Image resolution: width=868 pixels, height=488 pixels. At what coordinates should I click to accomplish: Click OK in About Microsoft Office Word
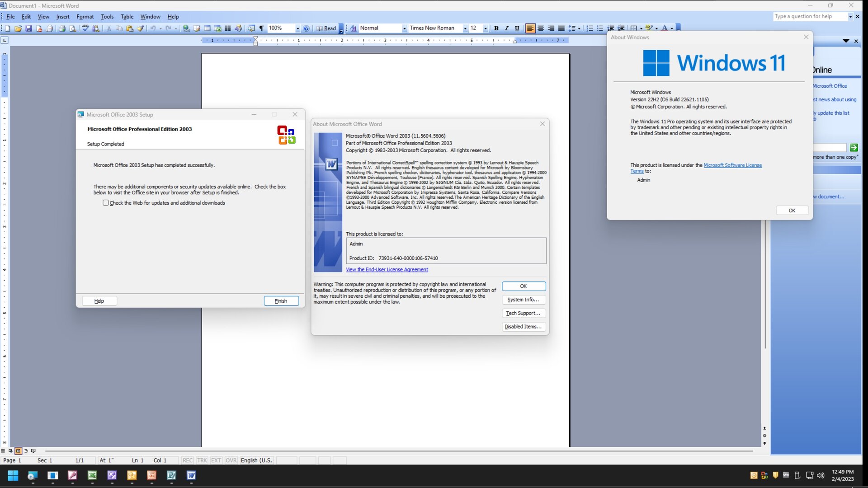[x=524, y=286]
